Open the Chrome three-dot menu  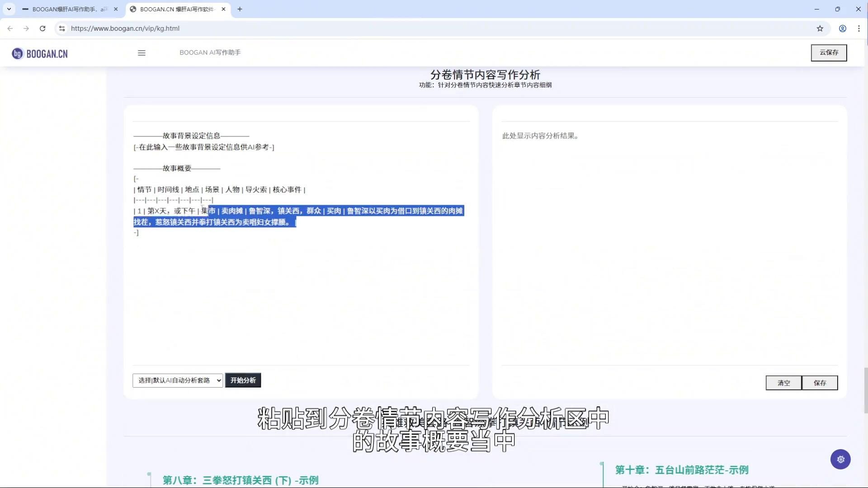click(x=859, y=28)
